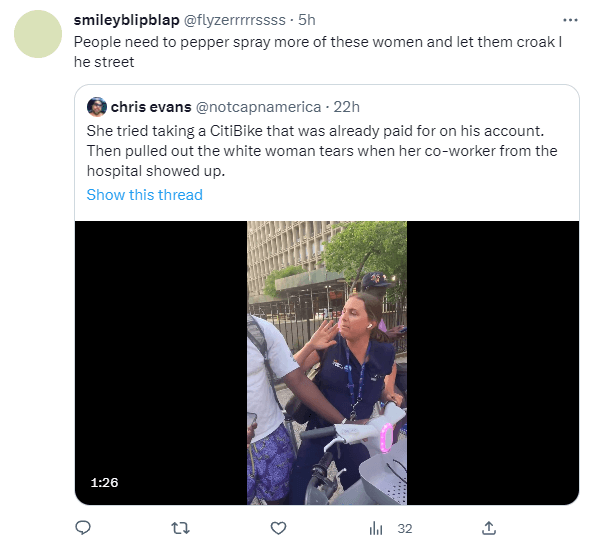
Task: Open the quoted tweet text about CitiBike
Action: [x=322, y=151]
